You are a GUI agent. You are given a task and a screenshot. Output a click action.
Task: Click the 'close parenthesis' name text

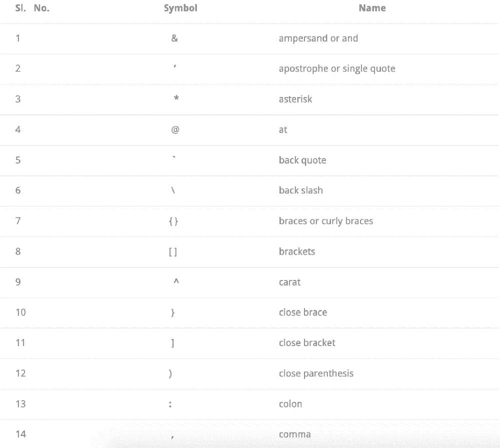click(316, 373)
